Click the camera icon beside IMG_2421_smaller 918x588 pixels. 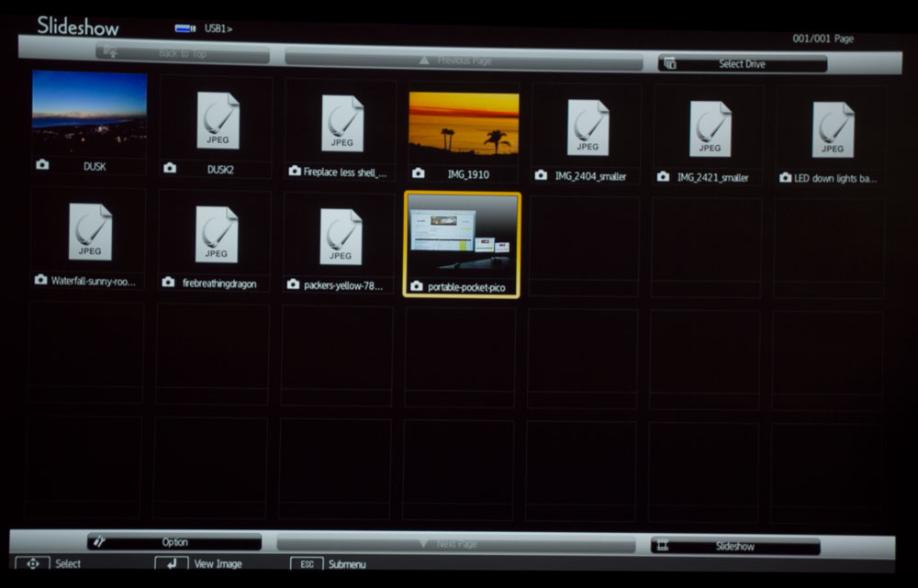click(x=663, y=176)
